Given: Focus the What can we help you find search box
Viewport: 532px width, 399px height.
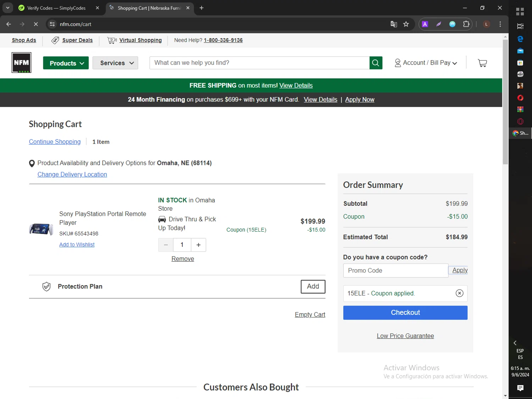Looking at the screenshot, I should pyautogui.click(x=259, y=63).
